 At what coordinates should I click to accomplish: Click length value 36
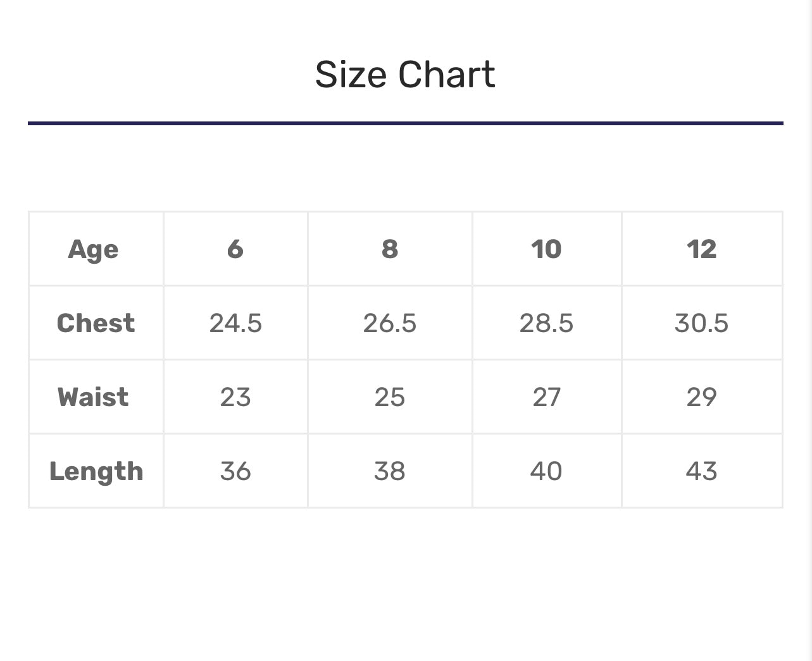[235, 471]
